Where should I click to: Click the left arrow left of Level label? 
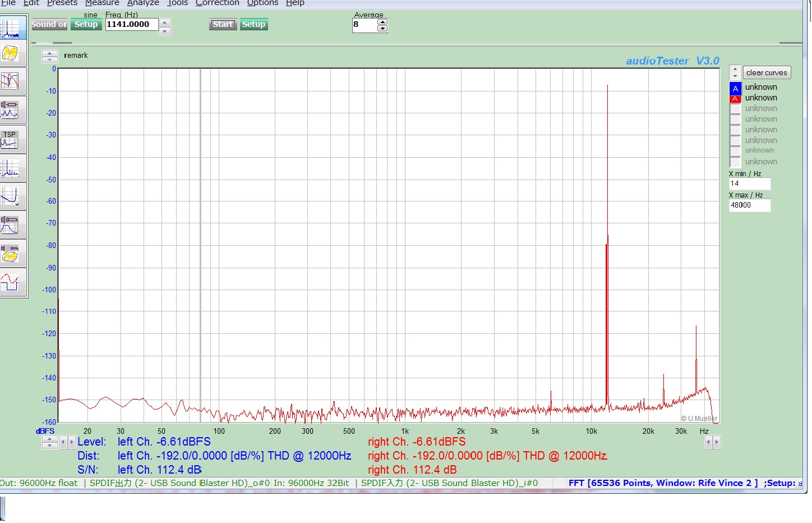click(63, 442)
